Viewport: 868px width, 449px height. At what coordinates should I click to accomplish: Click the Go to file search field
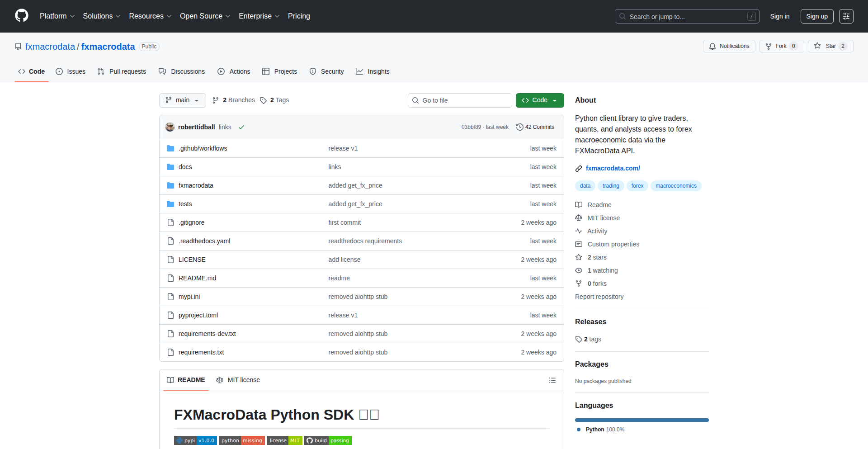coord(460,100)
